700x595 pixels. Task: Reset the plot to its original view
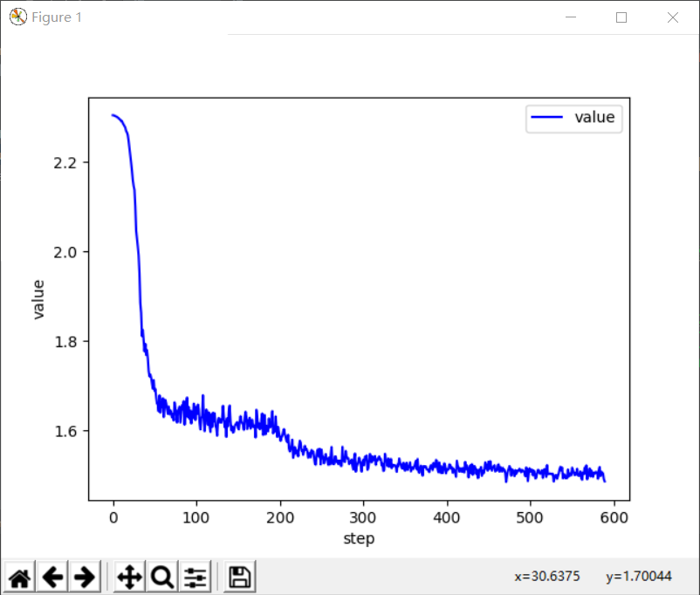20,577
